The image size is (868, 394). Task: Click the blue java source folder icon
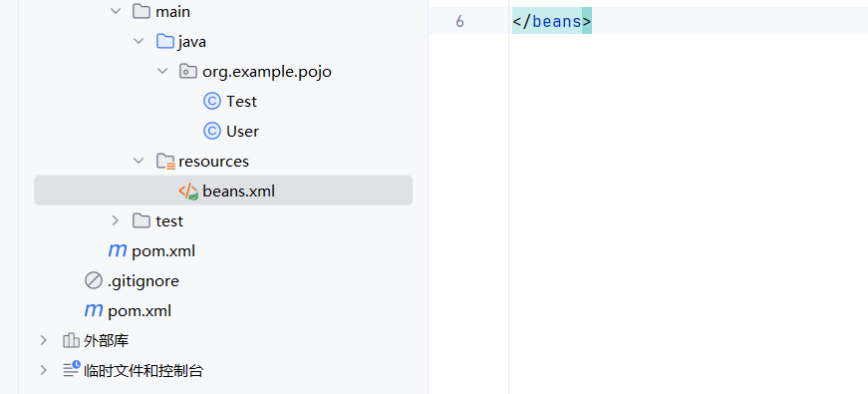(165, 42)
